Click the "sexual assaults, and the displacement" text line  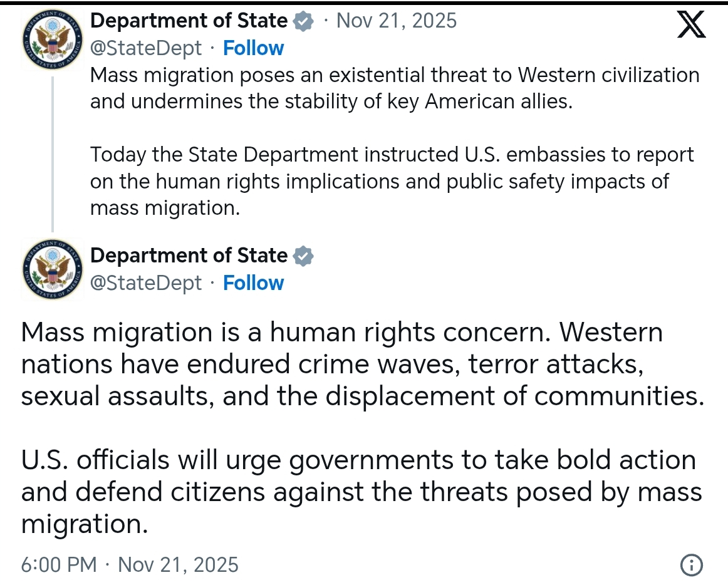[x=362, y=396]
